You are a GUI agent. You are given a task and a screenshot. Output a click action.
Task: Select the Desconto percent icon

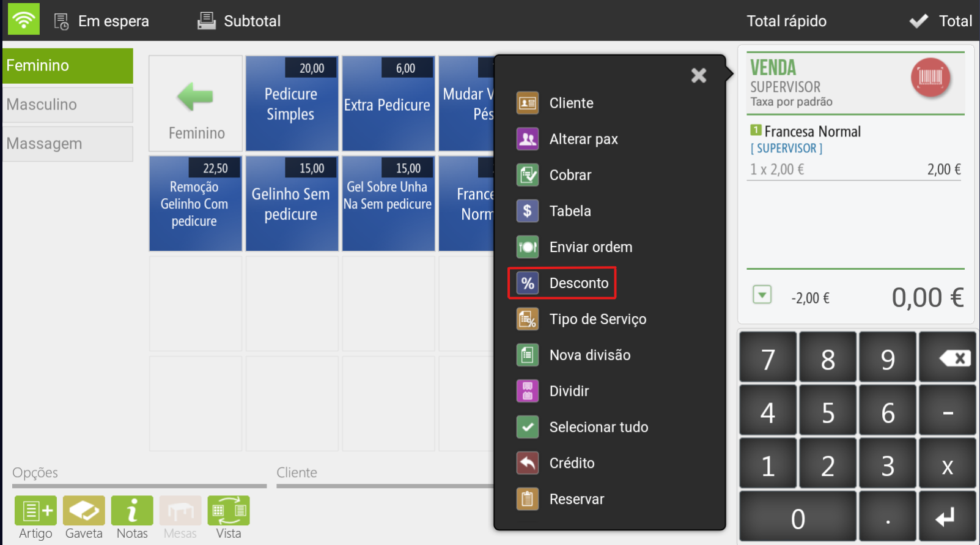tap(528, 283)
